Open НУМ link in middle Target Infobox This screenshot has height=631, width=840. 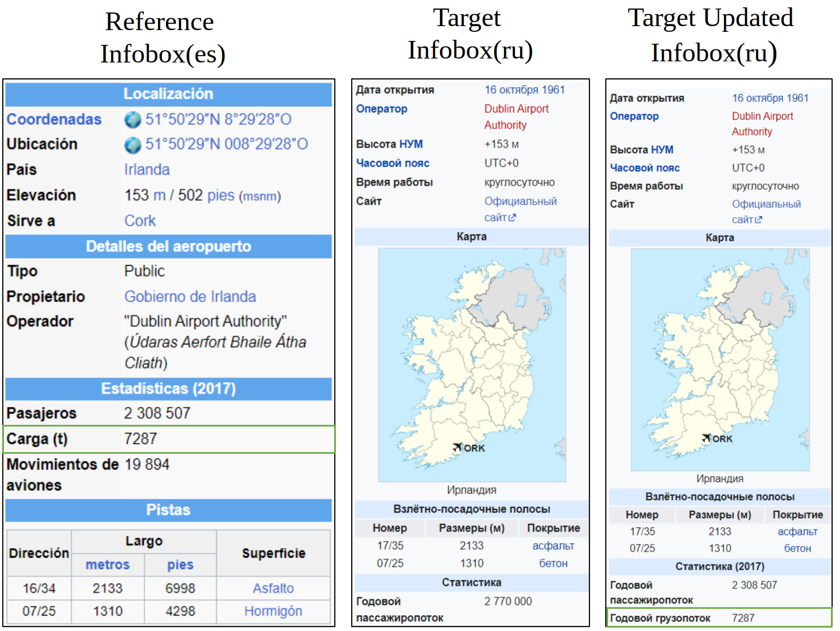pos(411,144)
